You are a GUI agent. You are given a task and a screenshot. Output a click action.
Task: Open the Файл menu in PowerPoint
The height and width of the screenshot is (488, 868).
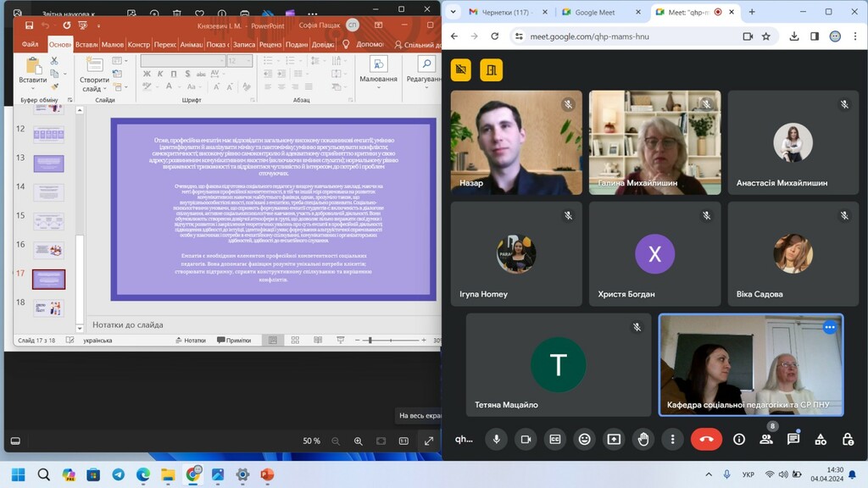pos(30,44)
